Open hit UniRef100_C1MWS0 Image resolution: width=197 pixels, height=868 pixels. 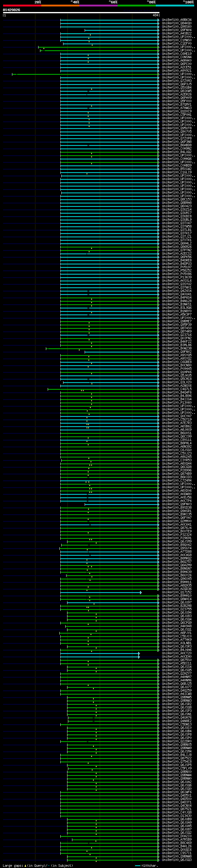tap(177, 40)
